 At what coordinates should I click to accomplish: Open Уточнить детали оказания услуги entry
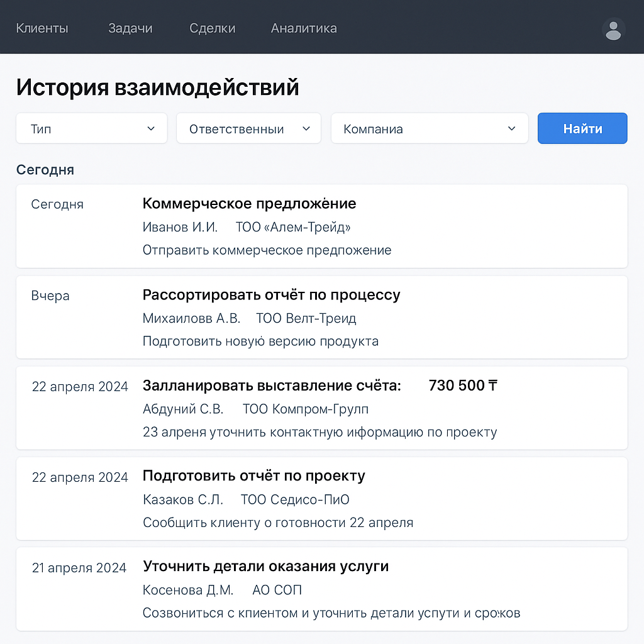coord(321,589)
